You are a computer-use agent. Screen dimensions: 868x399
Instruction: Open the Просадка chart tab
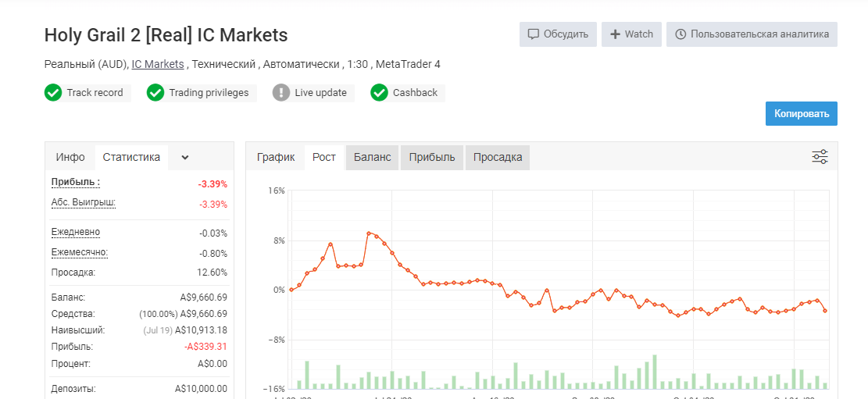[498, 157]
